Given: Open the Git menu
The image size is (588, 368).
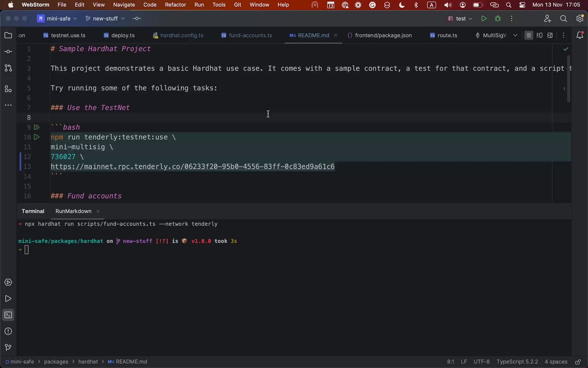Looking at the screenshot, I should 237,5.
